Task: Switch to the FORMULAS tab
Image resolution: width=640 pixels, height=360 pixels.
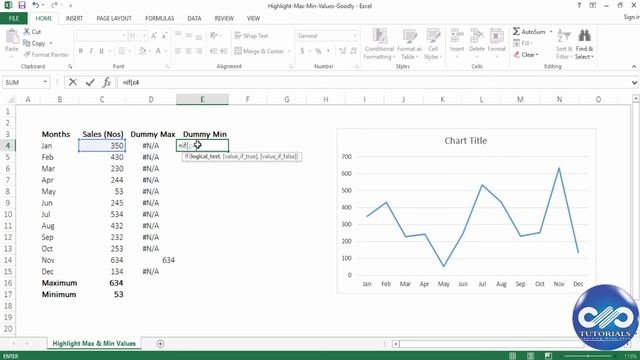Action: (x=159, y=18)
